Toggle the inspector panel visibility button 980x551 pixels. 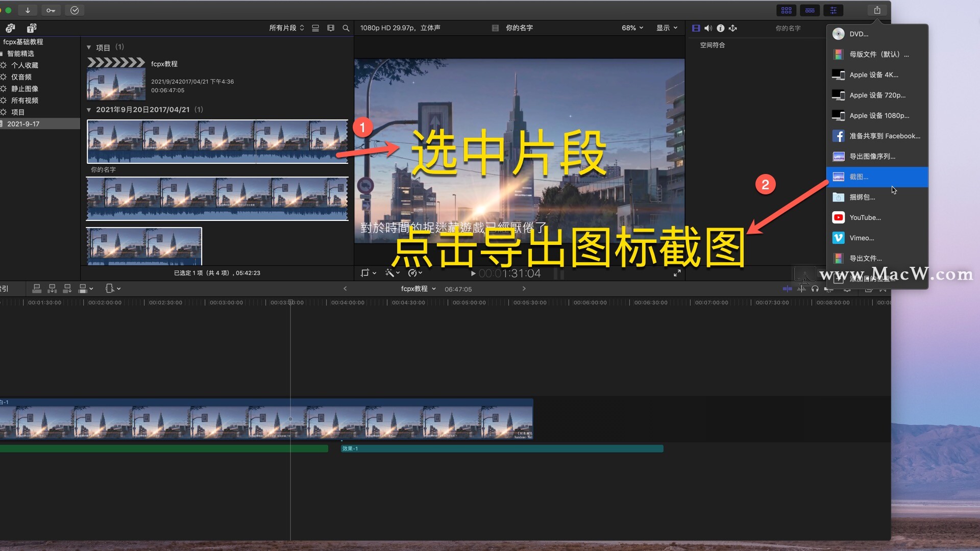pos(833,10)
